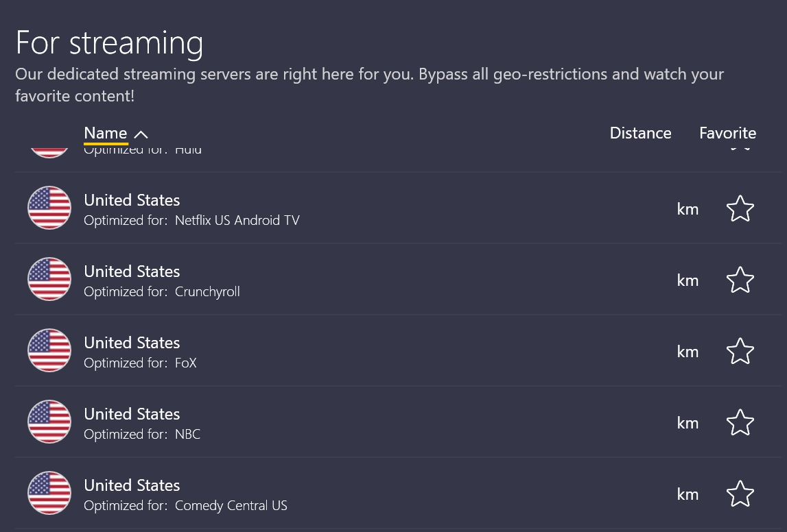The width and height of the screenshot is (787, 532).
Task: Click the US flag beside FoX server
Action: tap(49, 350)
